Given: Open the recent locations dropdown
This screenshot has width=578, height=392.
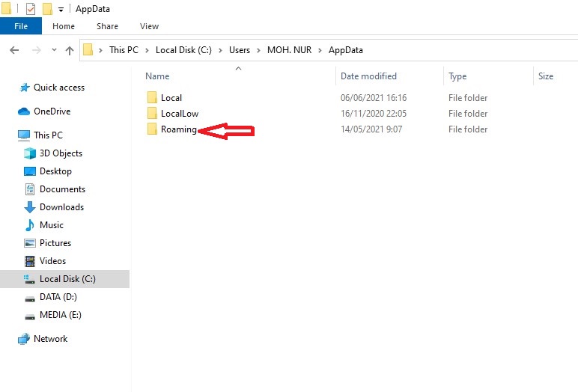Looking at the screenshot, I should tap(54, 49).
